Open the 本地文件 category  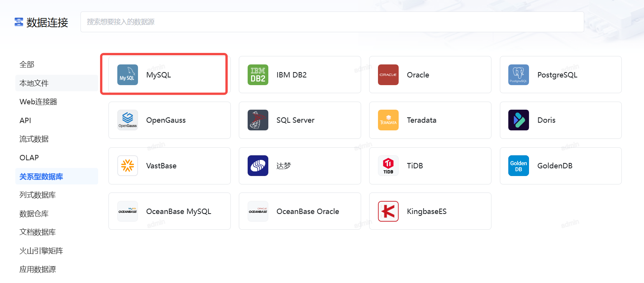[57, 83]
